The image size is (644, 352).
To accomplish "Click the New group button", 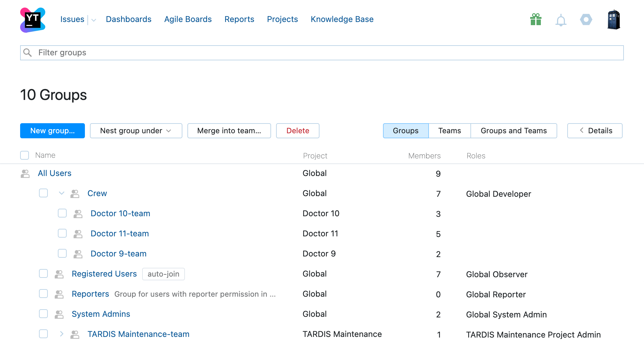I will pyautogui.click(x=53, y=131).
